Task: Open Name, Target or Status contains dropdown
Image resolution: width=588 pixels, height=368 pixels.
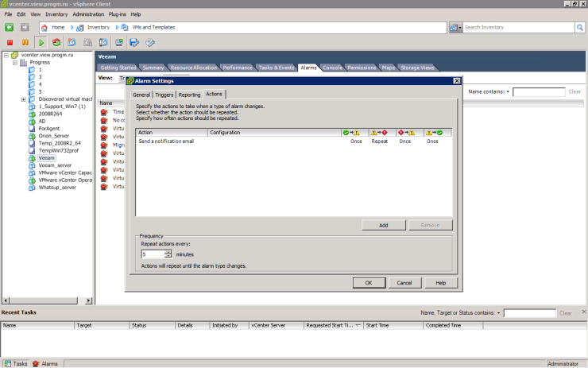Action: click(x=499, y=313)
